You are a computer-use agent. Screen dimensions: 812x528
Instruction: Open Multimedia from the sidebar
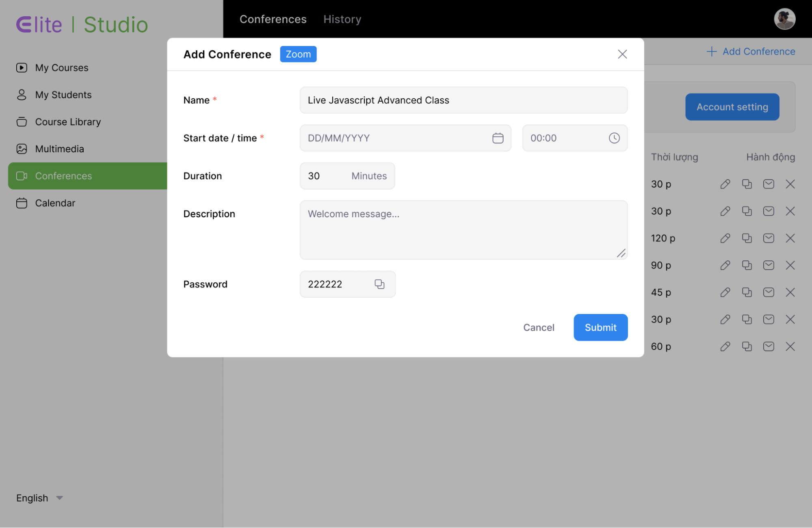click(59, 149)
